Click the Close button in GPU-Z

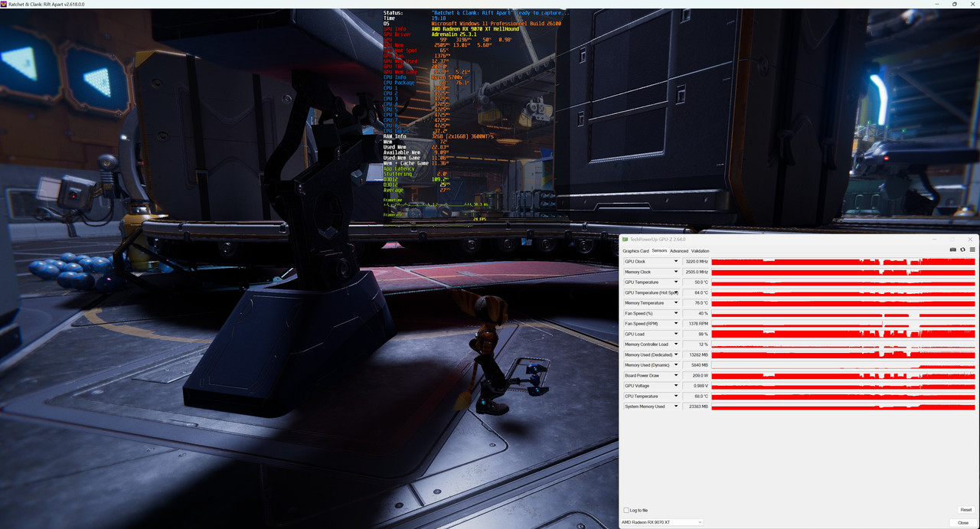[x=963, y=523]
